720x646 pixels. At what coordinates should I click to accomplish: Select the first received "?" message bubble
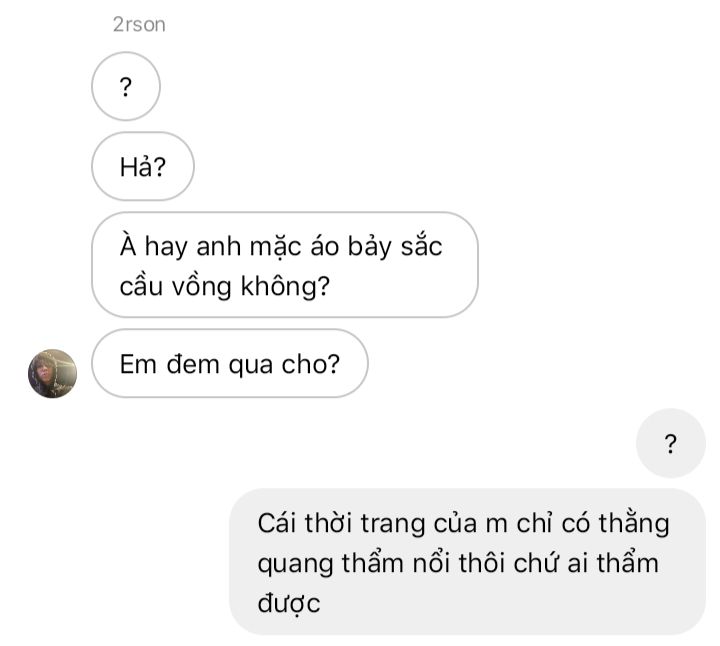pos(126,86)
